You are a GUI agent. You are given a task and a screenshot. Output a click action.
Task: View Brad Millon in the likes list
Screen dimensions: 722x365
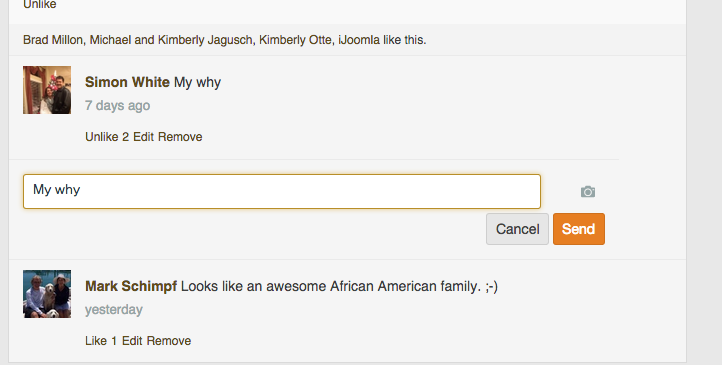pyautogui.click(x=52, y=40)
